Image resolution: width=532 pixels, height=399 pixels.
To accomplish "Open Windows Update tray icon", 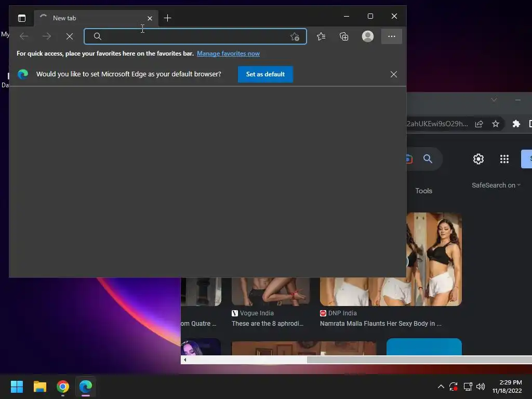I will click(x=454, y=387).
